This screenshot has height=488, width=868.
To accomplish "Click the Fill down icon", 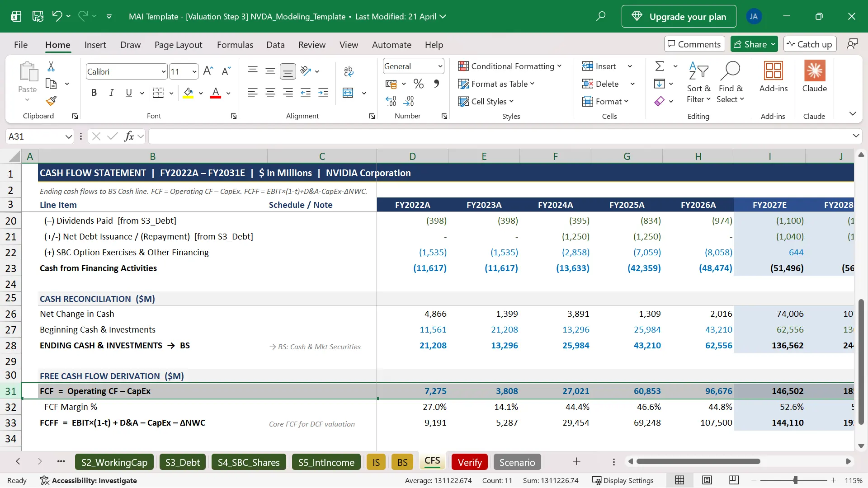I will click(660, 84).
